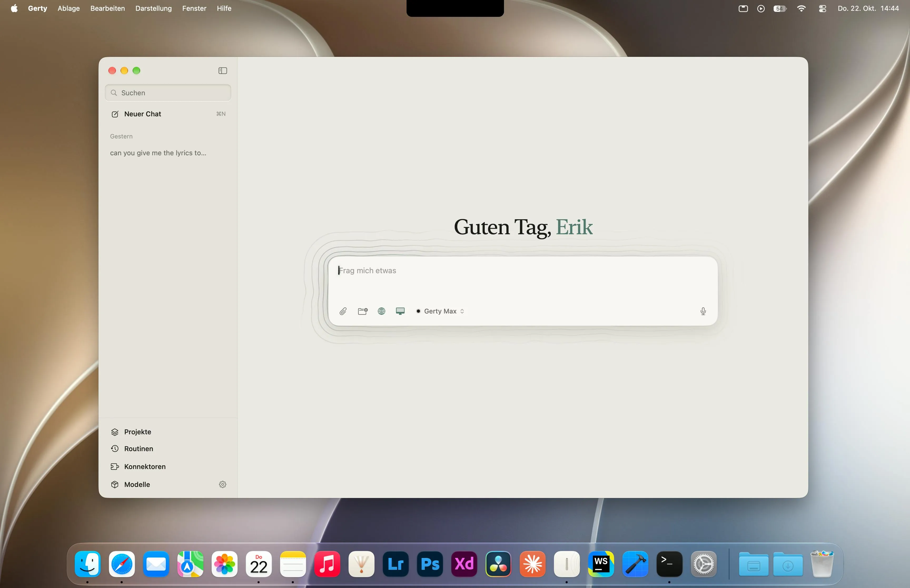Open the Fenster menu

(194, 8)
